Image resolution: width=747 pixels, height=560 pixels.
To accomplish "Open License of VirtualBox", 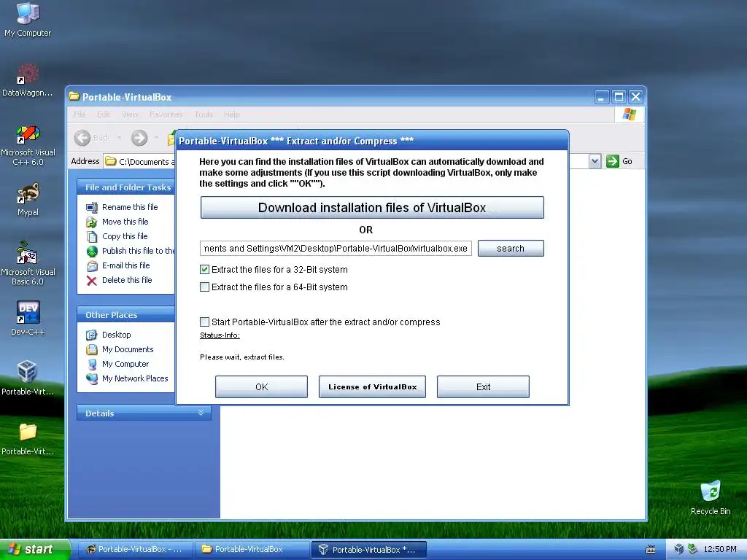I will coord(372,386).
